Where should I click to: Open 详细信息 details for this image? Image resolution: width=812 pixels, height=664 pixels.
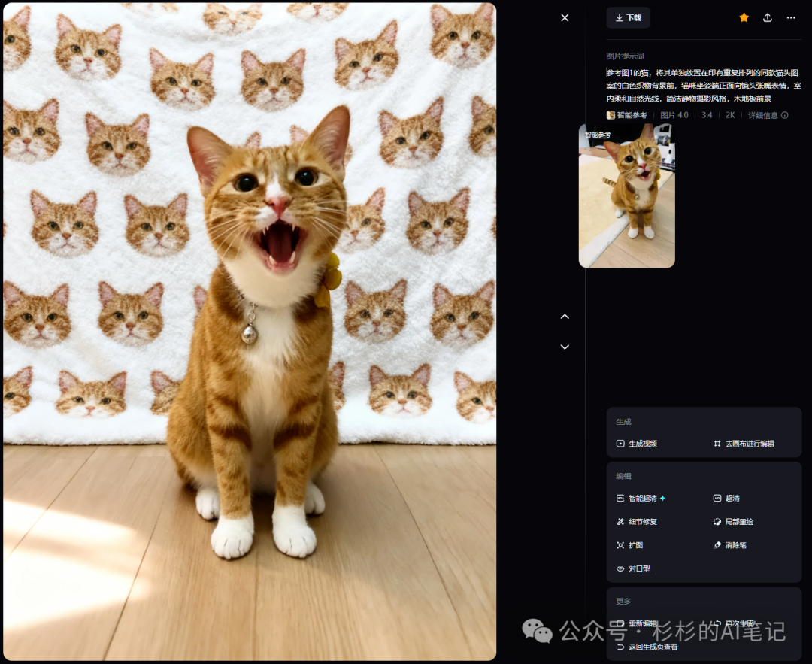[x=768, y=115]
